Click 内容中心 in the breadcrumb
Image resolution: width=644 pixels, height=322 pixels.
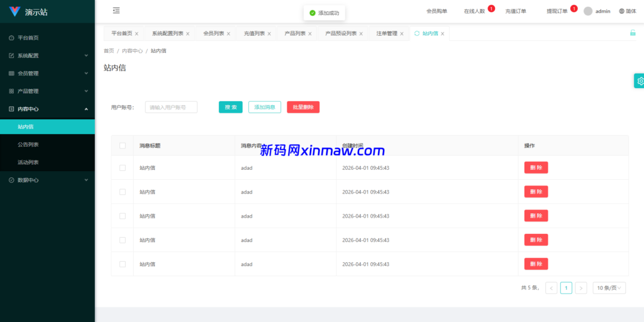(132, 51)
